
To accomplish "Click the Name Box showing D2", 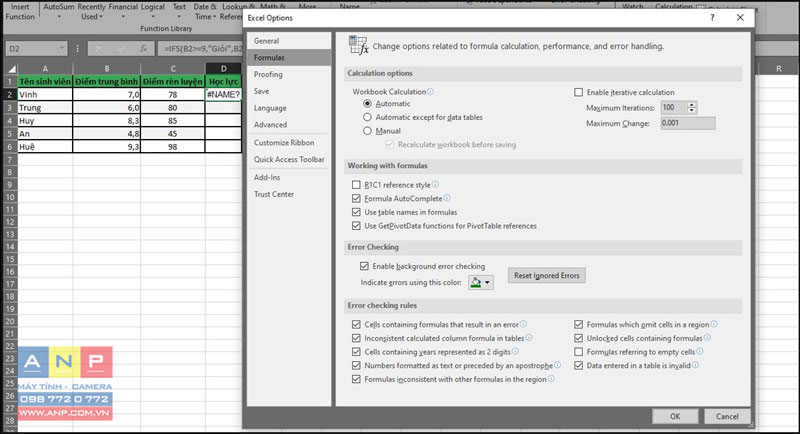I will pyautogui.click(x=36, y=48).
